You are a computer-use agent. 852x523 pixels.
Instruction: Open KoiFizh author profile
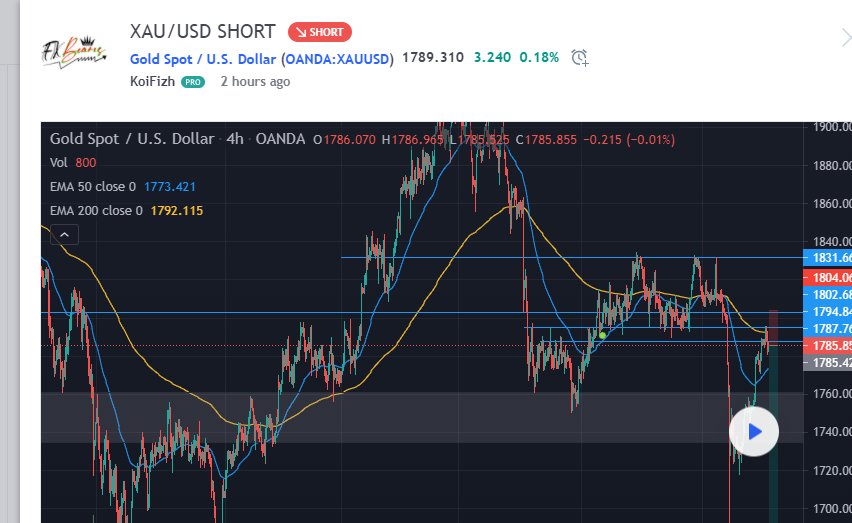(x=152, y=81)
